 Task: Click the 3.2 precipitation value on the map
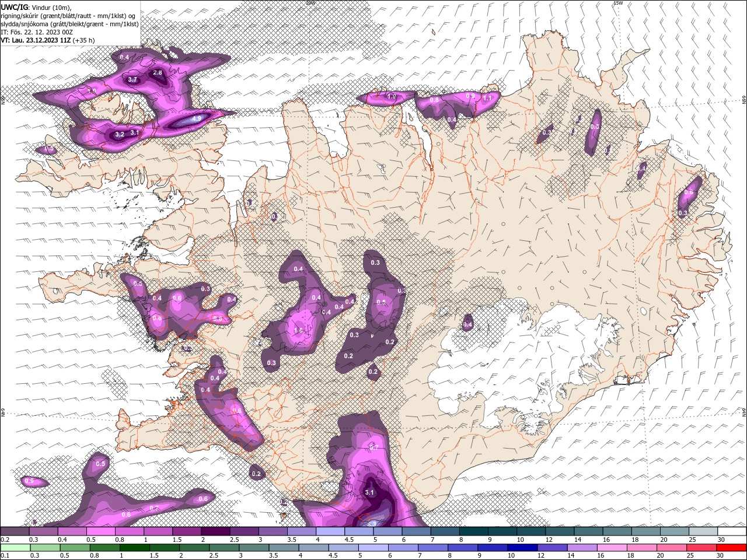tap(120, 134)
